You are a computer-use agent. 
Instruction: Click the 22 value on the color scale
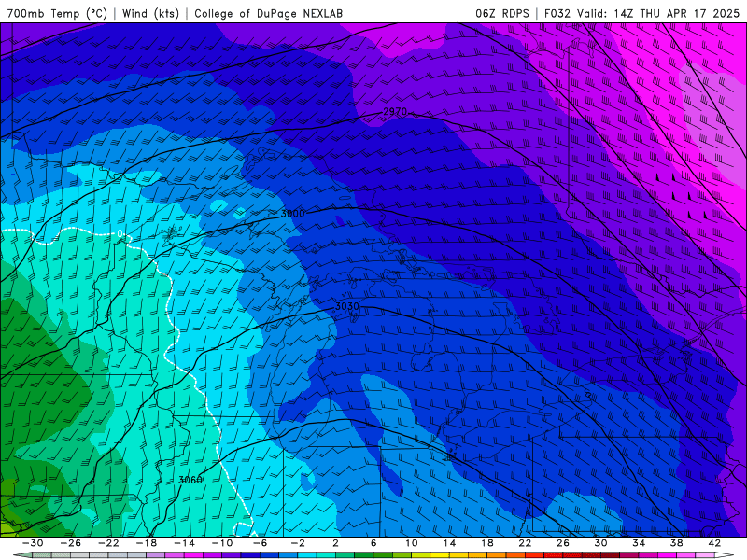click(x=525, y=543)
